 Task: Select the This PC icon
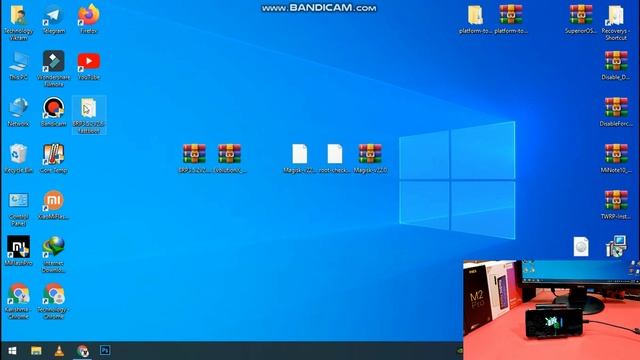[x=18, y=65]
